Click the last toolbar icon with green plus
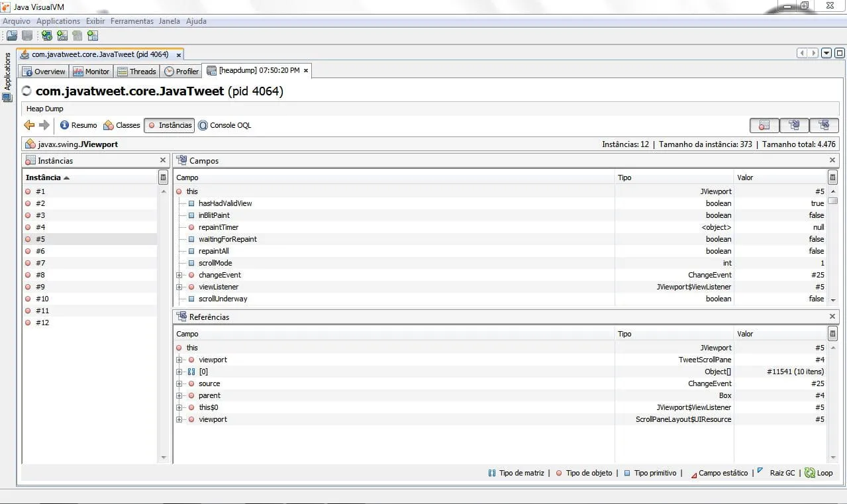The width and height of the screenshot is (847, 504). point(93,36)
